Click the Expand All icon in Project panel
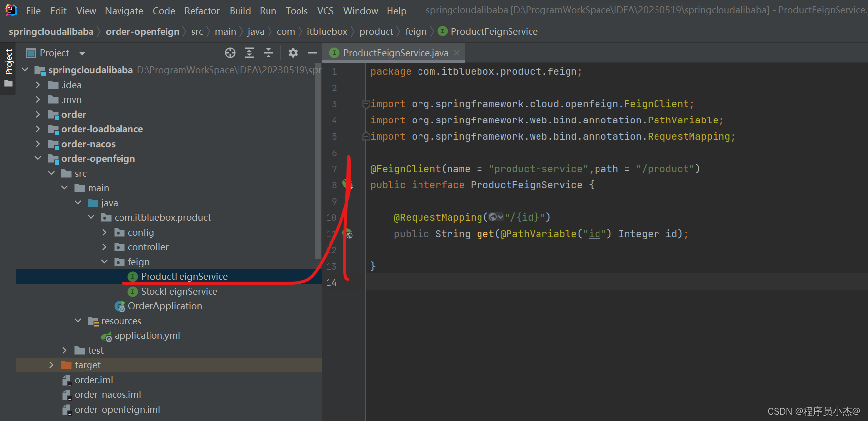Viewport: 868px width, 421px height. tap(249, 53)
